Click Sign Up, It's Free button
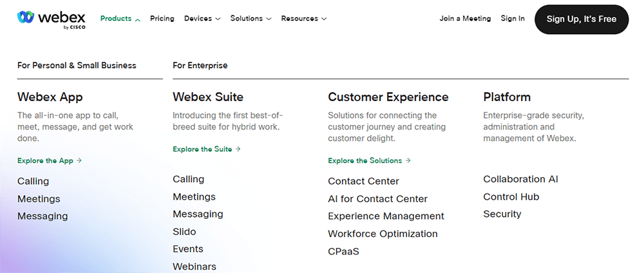644x273 pixels. coord(581,19)
